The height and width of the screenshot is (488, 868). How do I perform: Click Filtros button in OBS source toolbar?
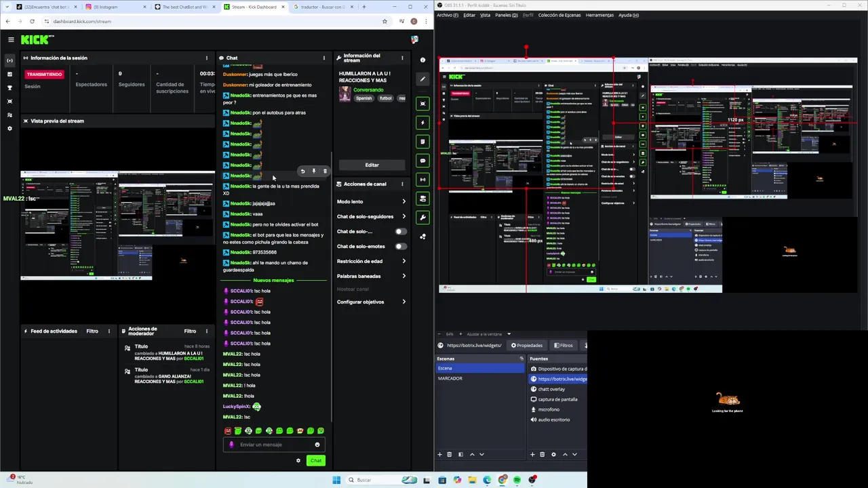pyautogui.click(x=563, y=346)
